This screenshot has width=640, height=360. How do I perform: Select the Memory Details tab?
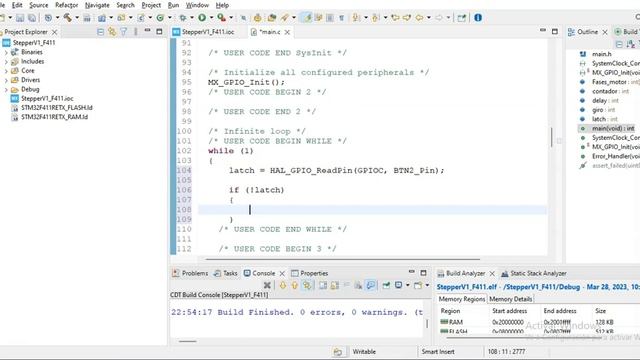pos(511,299)
